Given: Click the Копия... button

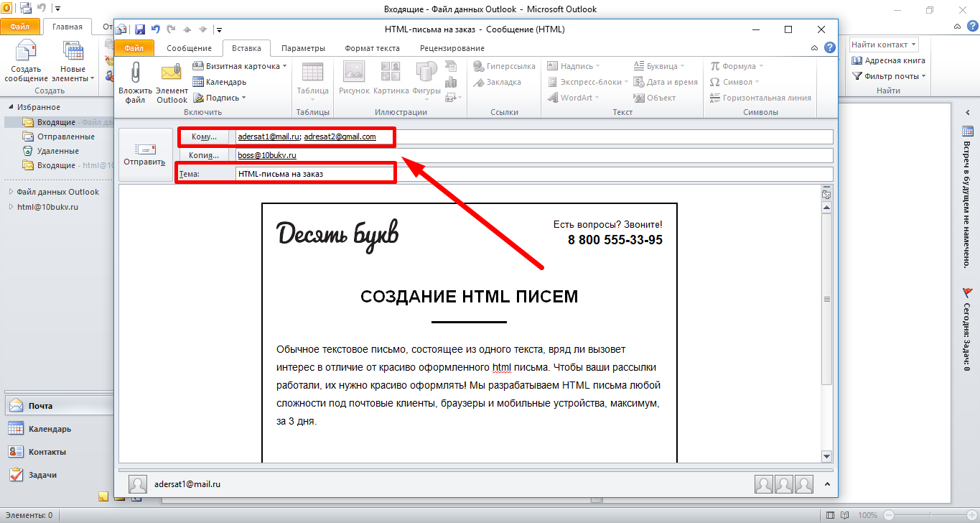Looking at the screenshot, I should [204, 155].
